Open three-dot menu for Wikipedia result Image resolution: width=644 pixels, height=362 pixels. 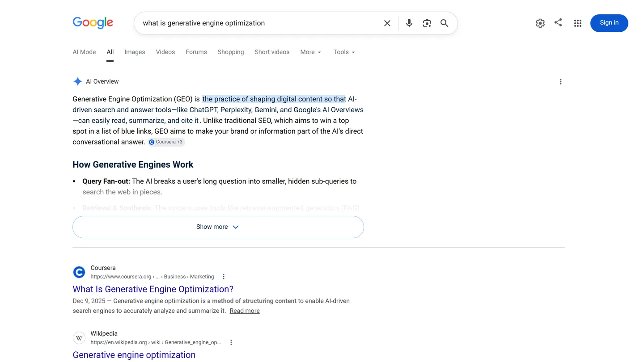click(x=231, y=342)
